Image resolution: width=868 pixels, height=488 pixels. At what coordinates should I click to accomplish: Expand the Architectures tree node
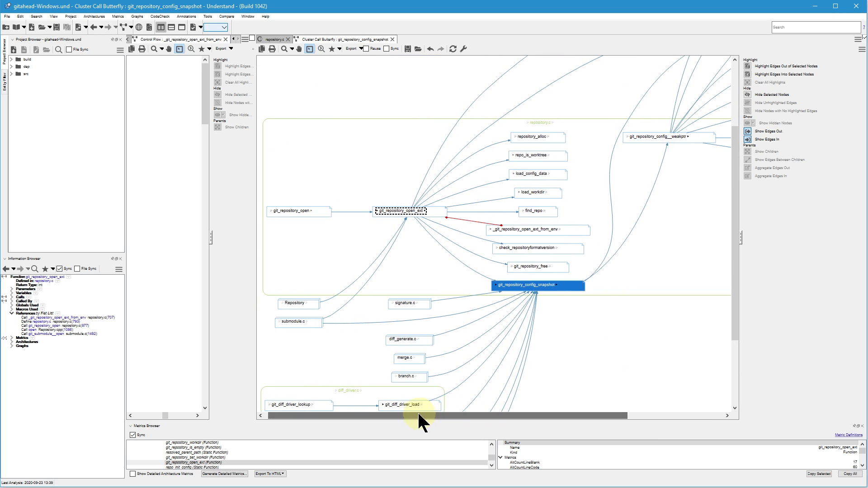(x=12, y=342)
